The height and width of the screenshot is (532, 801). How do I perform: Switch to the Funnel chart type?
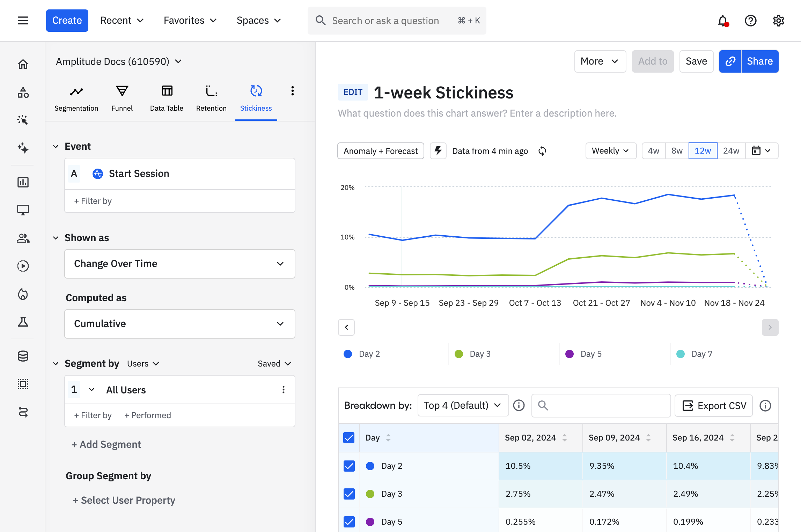(x=122, y=98)
